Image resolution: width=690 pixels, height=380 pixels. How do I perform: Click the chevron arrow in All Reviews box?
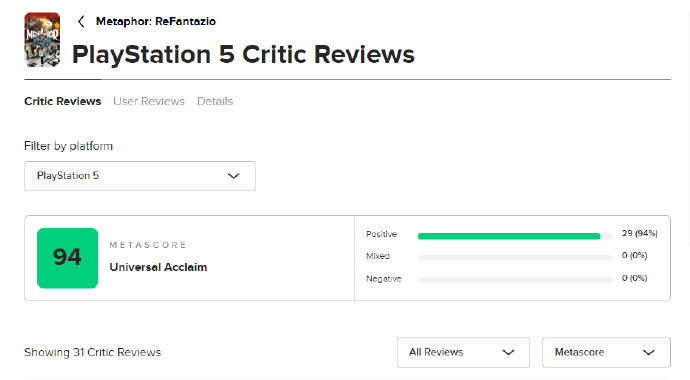508,352
